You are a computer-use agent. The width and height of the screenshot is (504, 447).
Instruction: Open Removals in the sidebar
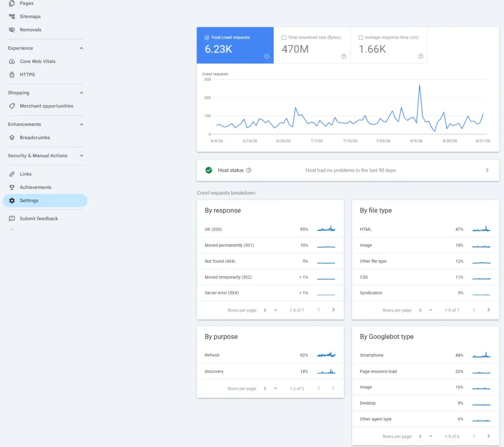coord(45,30)
